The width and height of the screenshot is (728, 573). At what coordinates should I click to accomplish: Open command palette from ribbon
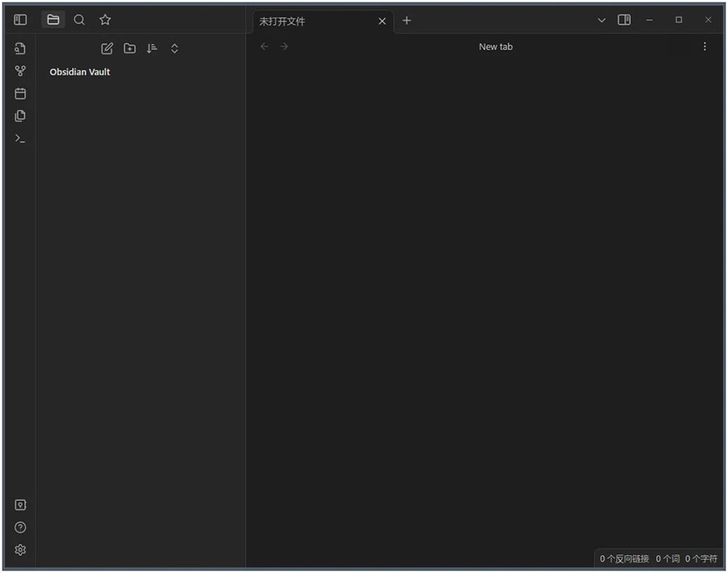click(20, 138)
